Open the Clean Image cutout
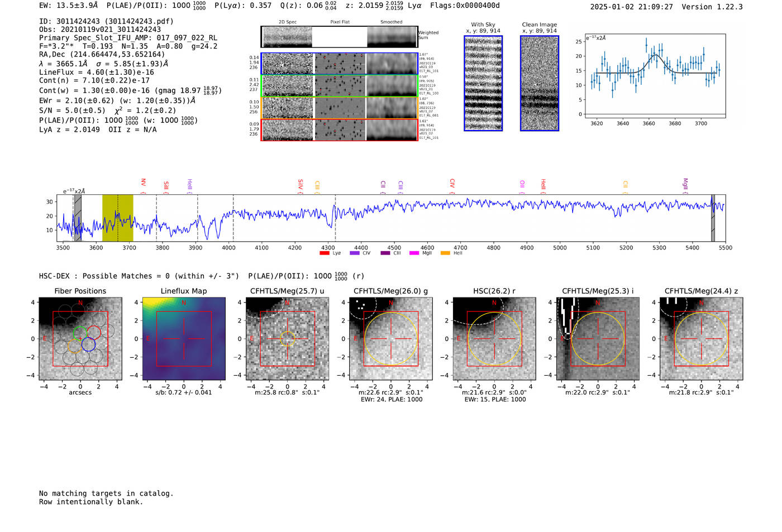 pyautogui.click(x=540, y=83)
